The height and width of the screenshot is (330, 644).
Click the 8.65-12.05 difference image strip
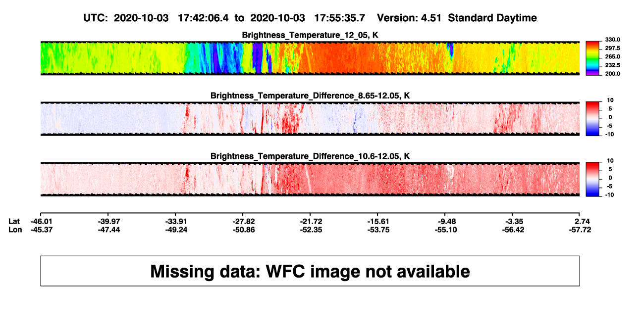[x=310, y=119]
